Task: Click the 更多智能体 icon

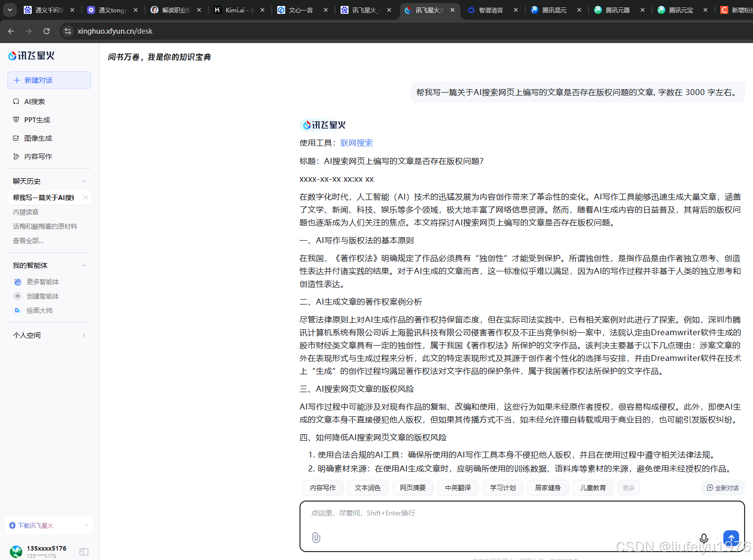Action: click(17, 282)
